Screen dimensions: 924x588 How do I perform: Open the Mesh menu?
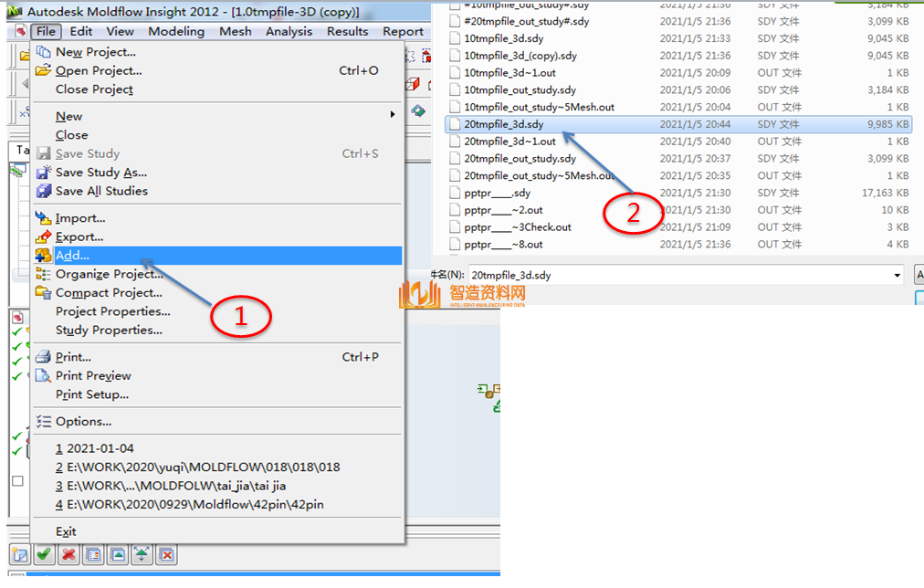[x=235, y=31]
